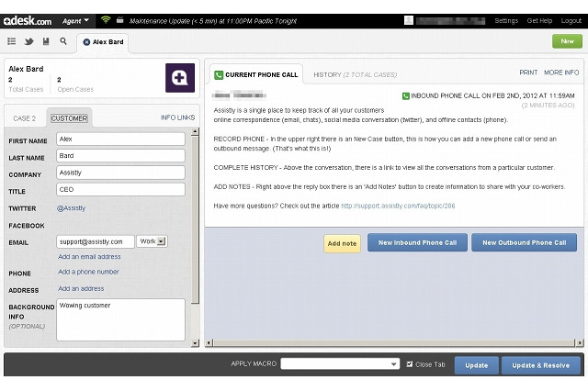Switch to the Case 2 tab
Image resolution: width=588 pixels, height=391 pixels.
[x=25, y=118]
